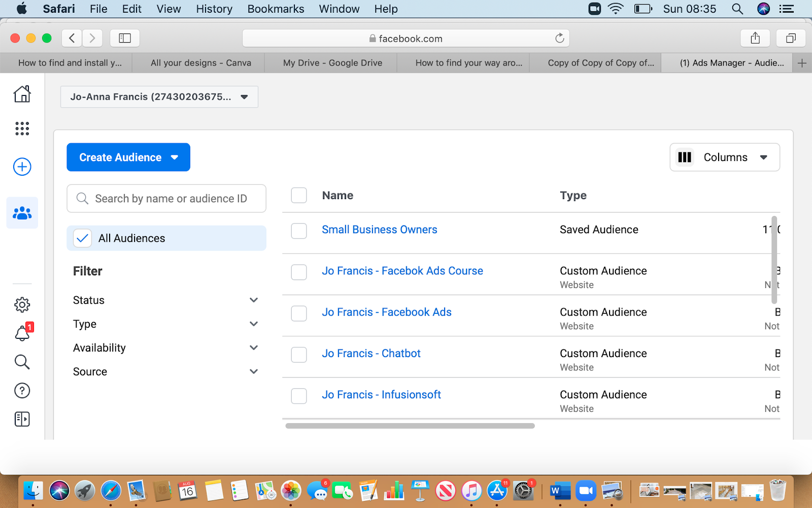Toggle the All Audiences checkbox
This screenshot has height=508, width=812.
click(x=83, y=238)
